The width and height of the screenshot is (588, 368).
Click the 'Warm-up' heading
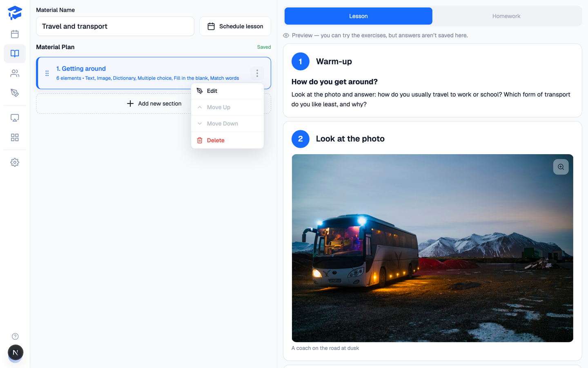pos(334,61)
